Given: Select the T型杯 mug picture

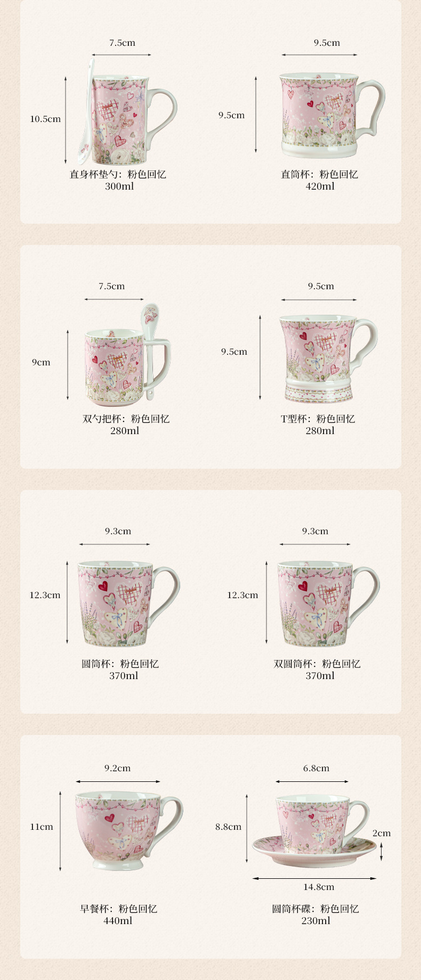Looking at the screenshot, I should 328,359.
